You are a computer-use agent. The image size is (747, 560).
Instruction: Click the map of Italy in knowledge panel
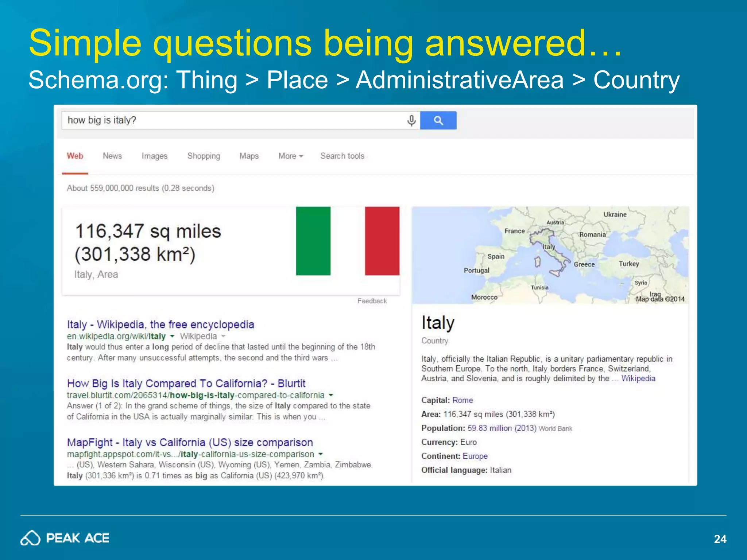point(550,255)
